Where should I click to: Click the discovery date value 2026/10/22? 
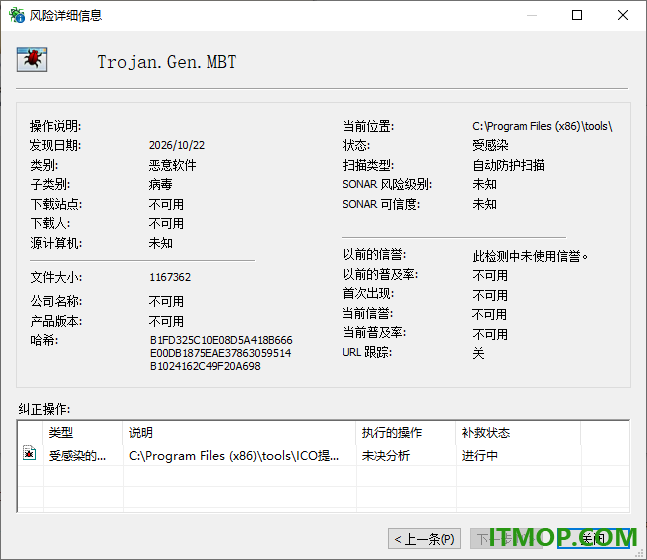coord(177,145)
